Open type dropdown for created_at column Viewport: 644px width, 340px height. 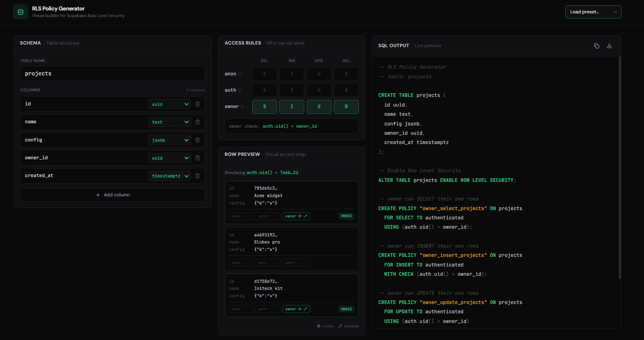pyautogui.click(x=169, y=176)
